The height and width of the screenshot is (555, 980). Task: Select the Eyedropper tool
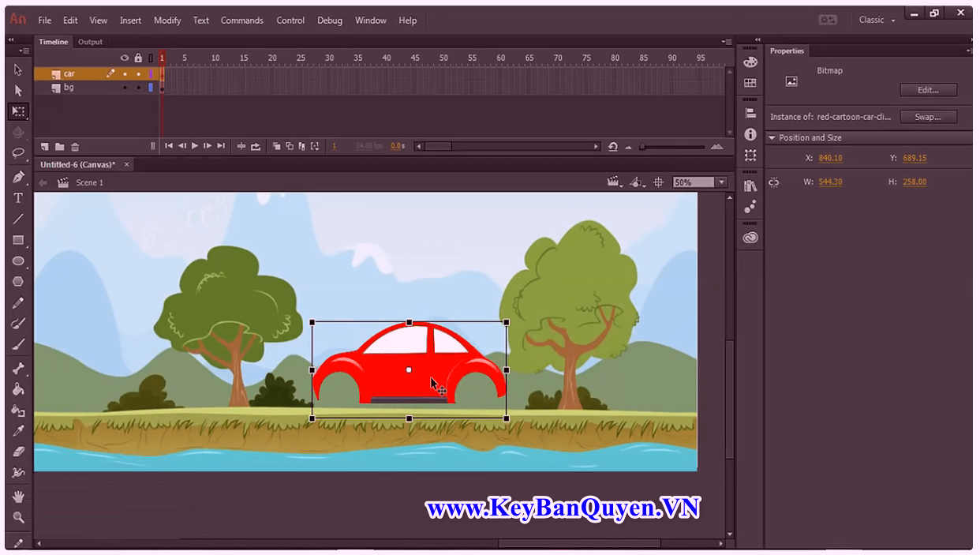coord(18,429)
